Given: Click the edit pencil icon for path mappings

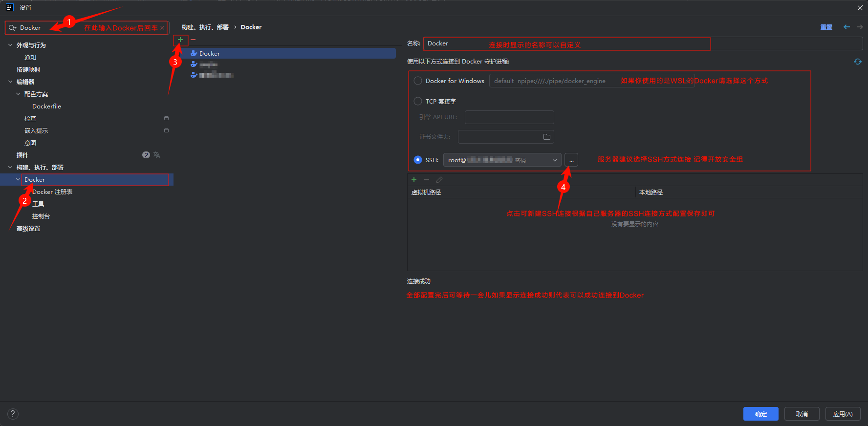Looking at the screenshot, I should 439,180.
